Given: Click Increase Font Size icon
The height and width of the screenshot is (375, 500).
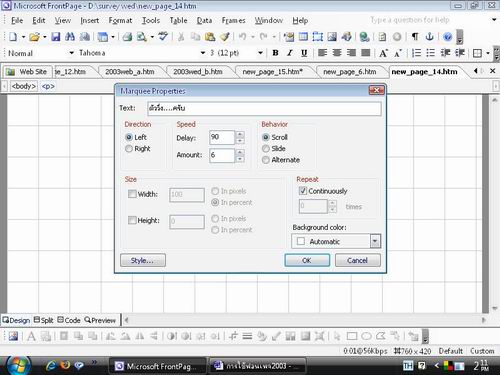Looking at the screenshot, I should tap(383, 53).
